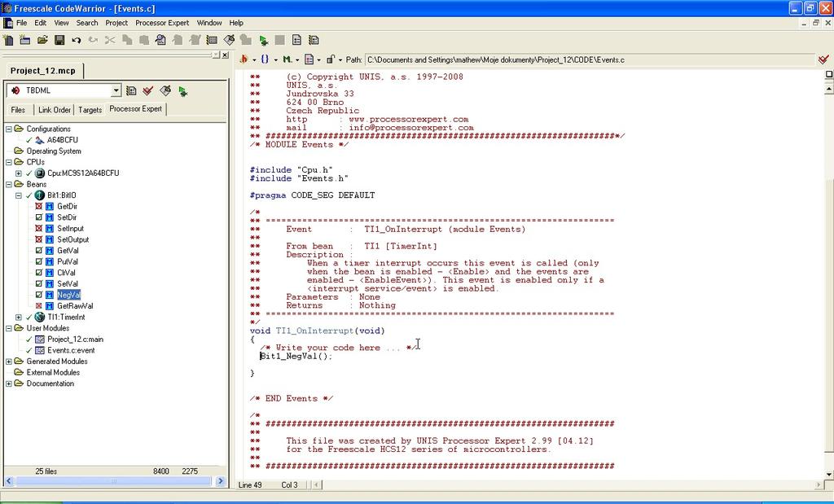Select the External Modules folder
Viewport: 834px width, 504px height.
53,373
